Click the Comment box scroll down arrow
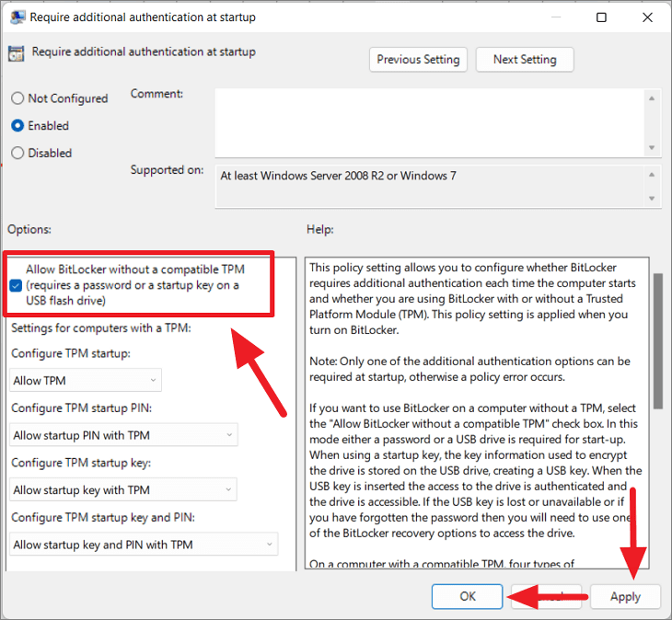 652,148
